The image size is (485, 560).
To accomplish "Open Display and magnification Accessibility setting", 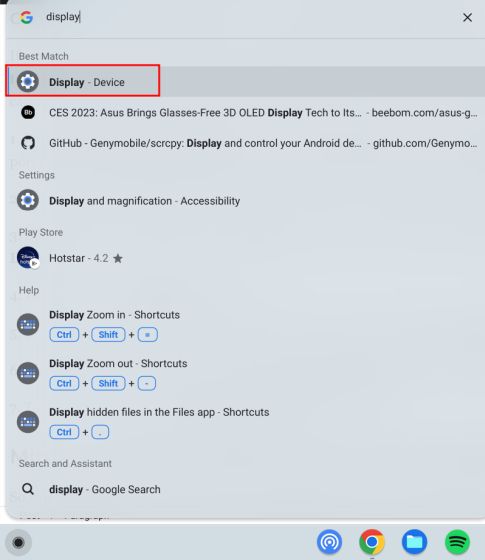I will click(245, 201).
